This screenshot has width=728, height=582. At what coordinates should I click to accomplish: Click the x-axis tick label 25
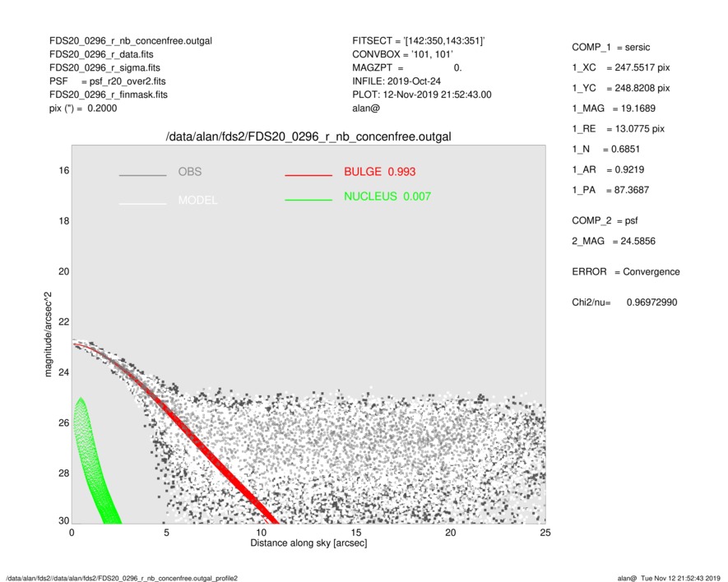pyautogui.click(x=545, y=533)
